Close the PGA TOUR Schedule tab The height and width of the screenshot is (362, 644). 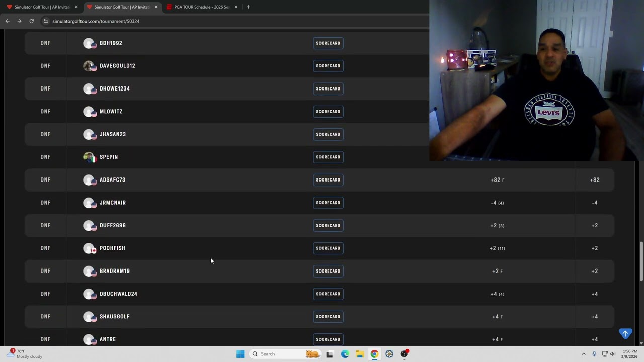click(236, 7)
